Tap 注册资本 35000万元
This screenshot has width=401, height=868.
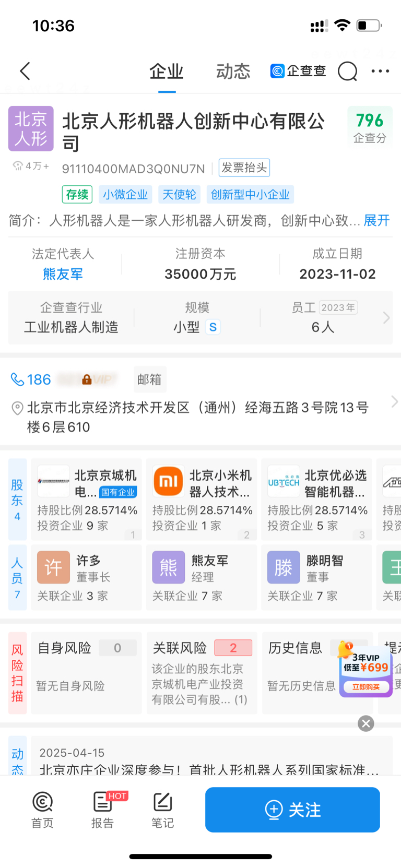200,264
